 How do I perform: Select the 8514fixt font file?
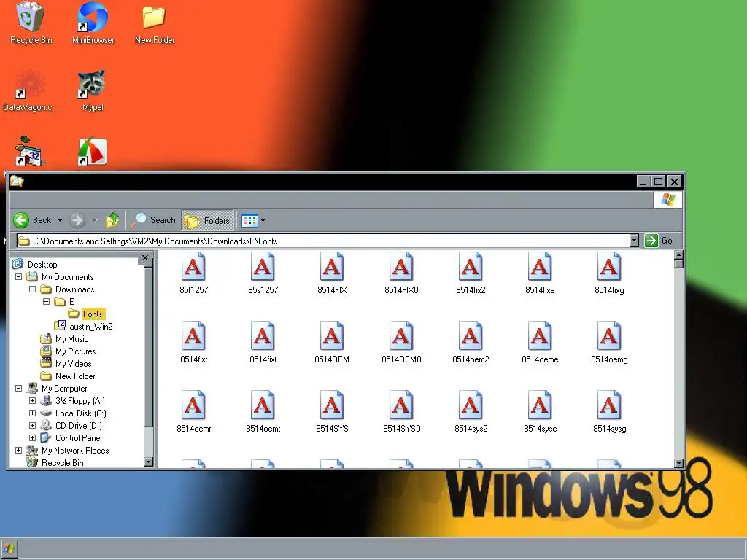263,343
